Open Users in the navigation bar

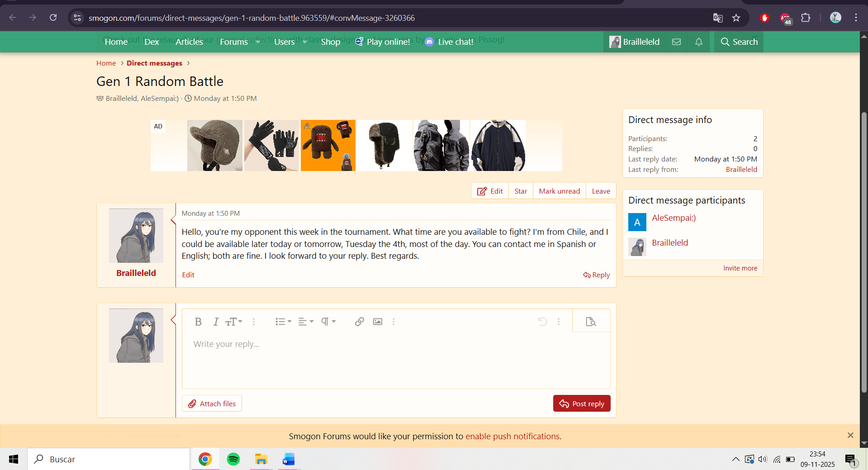(284, 42)
